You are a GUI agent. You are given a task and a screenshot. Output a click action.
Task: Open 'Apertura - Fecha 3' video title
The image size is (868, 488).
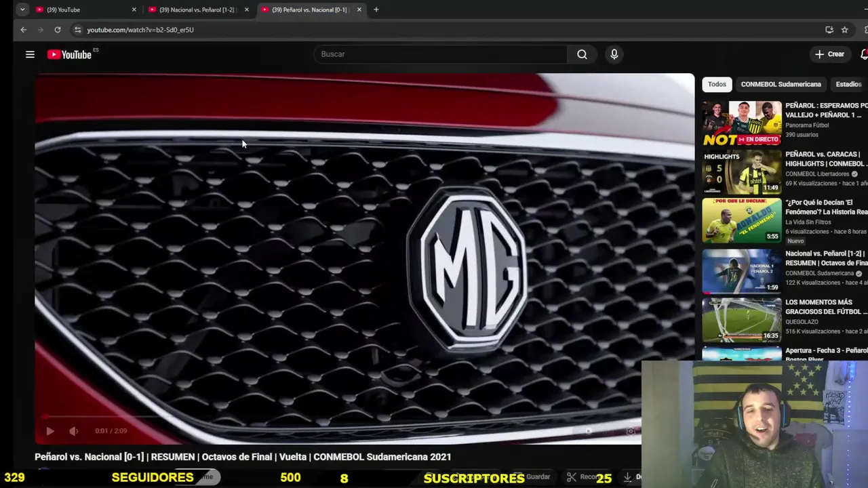pyautogui.click(x=826, y=354)
